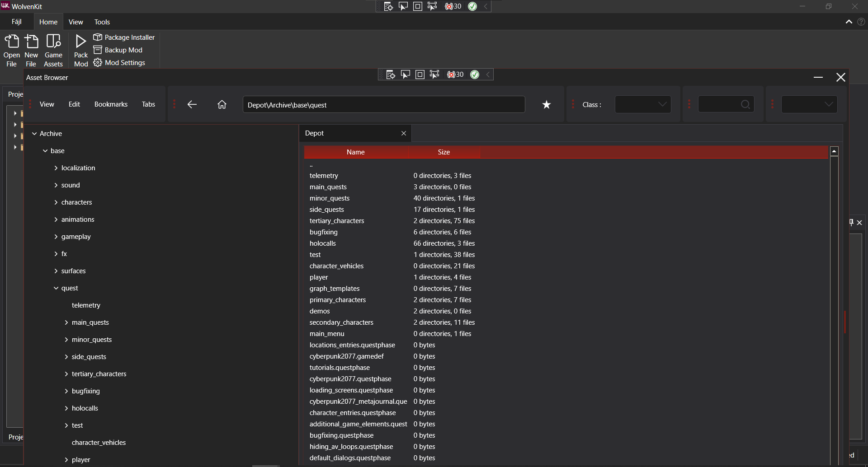Collapse the quest tree node
868x467 pixels.
pyautogui.click(x=56, y=288)
